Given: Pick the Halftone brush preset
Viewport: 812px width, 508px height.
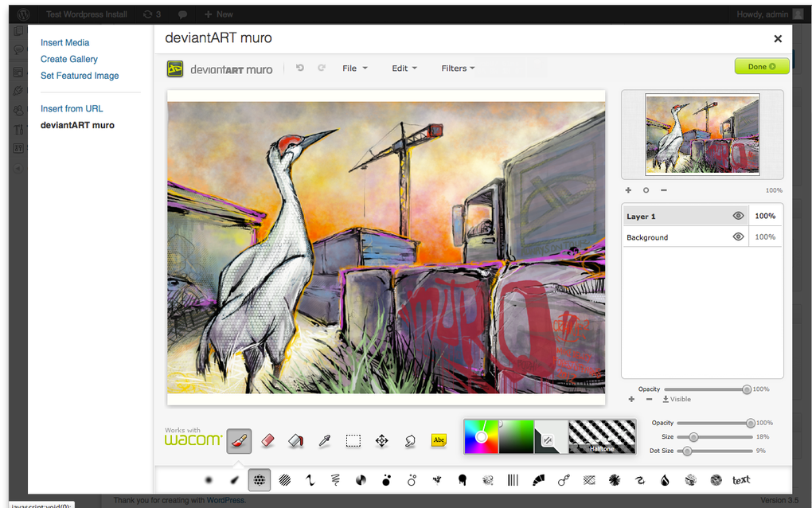Looking at the screenshot, I should click(602, 436).
